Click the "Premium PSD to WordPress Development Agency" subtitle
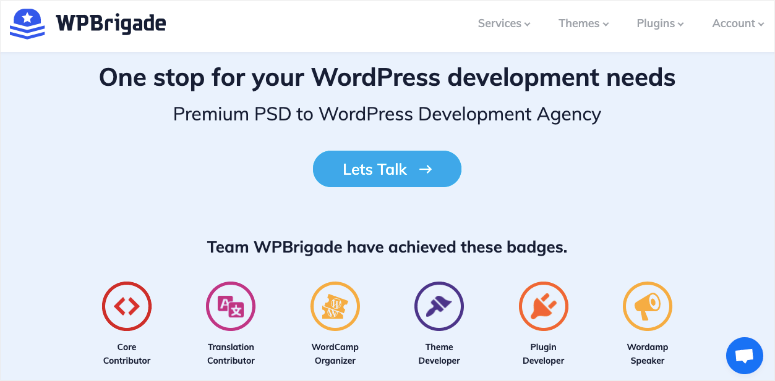The height and width of the screenshot is (381, 775). pos(387,115)
